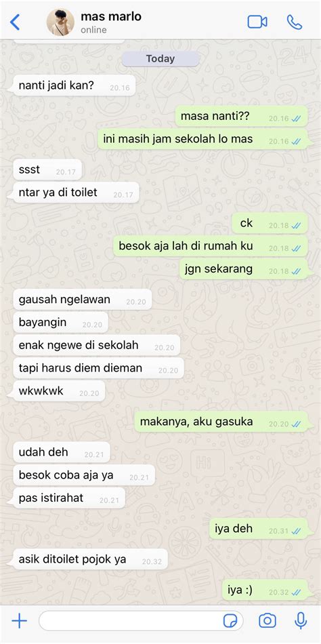
Task: Select the "wkwkwk" message bubble
Action: (x=59, y=391)
